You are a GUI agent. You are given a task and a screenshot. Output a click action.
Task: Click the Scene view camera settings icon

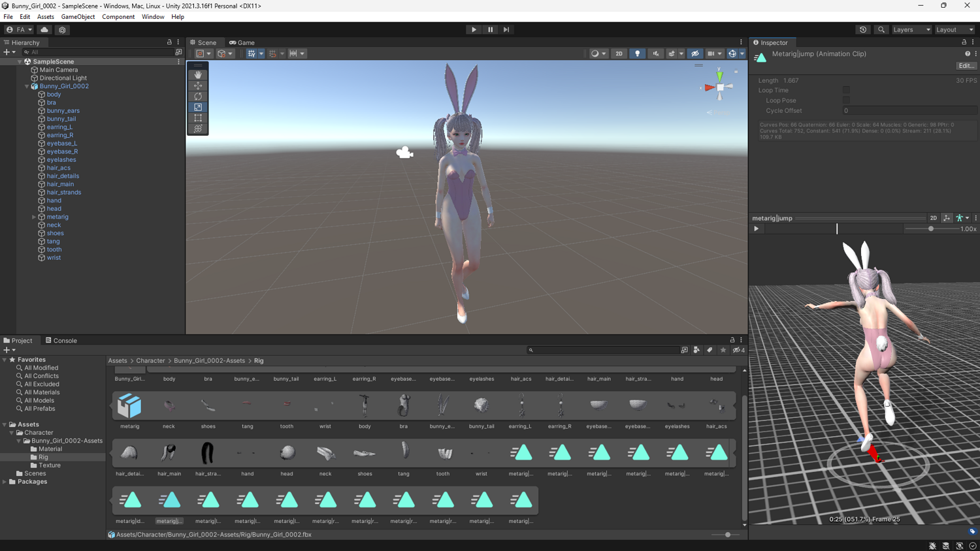coord(713,54)
